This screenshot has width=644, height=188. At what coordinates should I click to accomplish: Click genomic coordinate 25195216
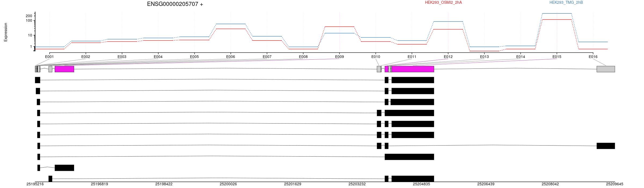click(35, 184)
